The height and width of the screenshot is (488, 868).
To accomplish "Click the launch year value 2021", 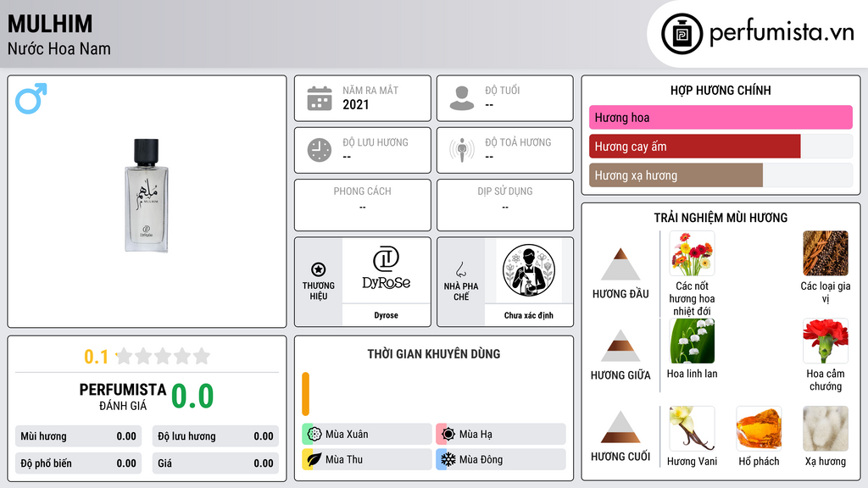I will (x=355, y=104).
